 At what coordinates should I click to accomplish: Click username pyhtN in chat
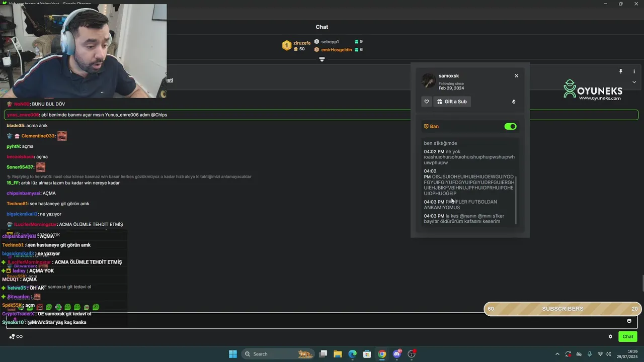[14, 146]
